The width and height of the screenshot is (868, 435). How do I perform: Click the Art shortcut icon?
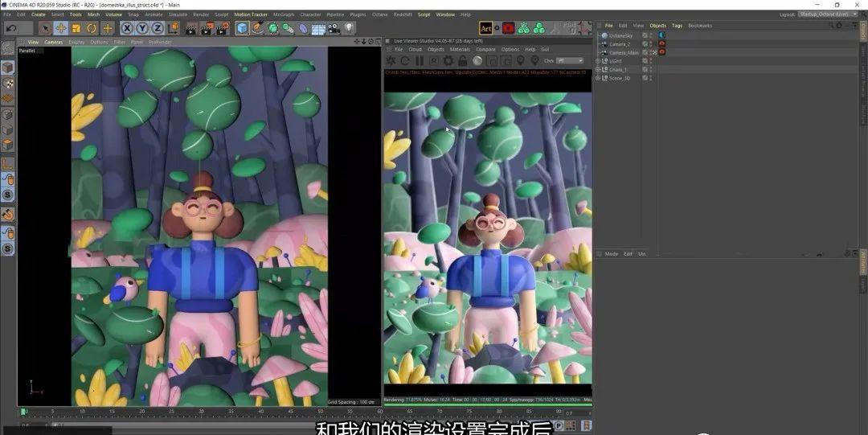pos(485,28)
